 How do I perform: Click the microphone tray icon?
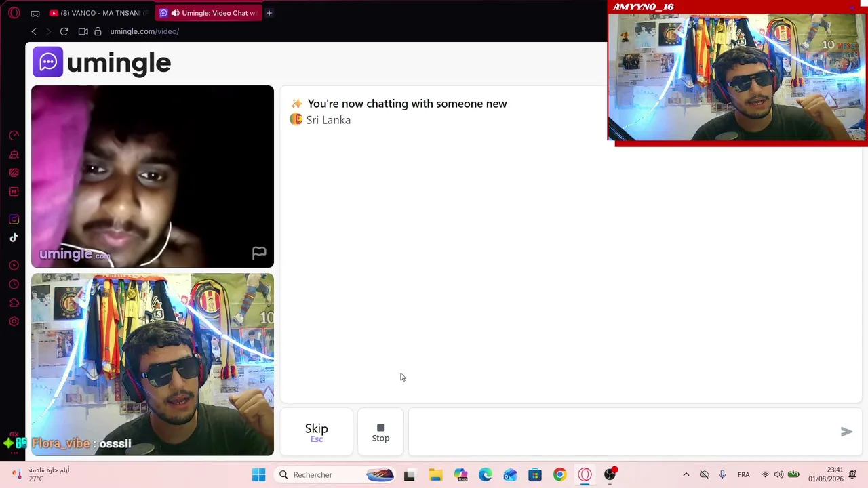pos(722,474)
